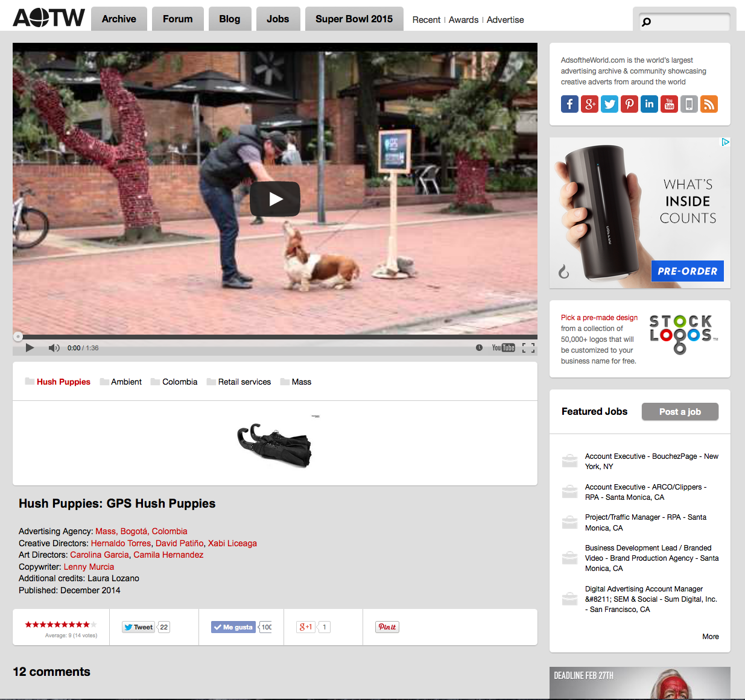Go to Awards link
745x700 pixels.
tap(464, 20)
